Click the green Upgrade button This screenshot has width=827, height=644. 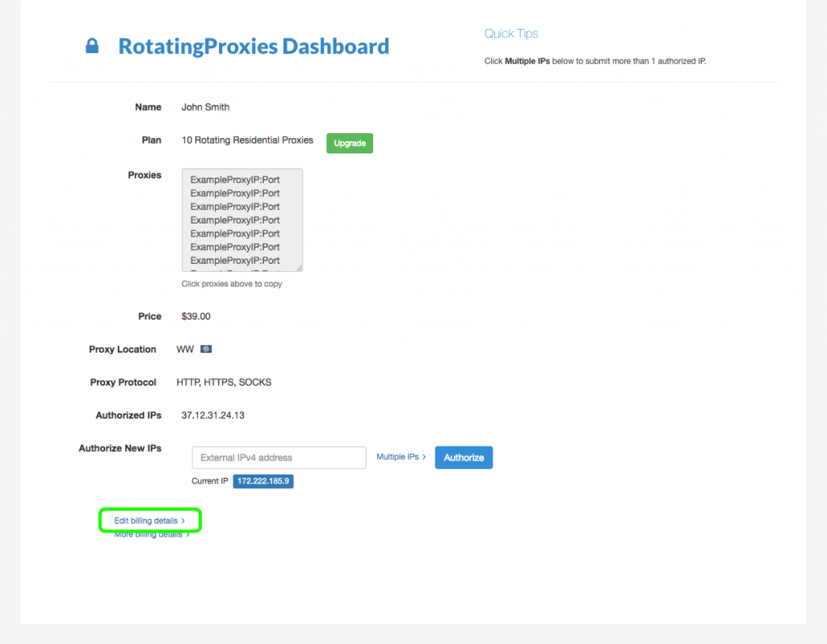pos(350,144)
